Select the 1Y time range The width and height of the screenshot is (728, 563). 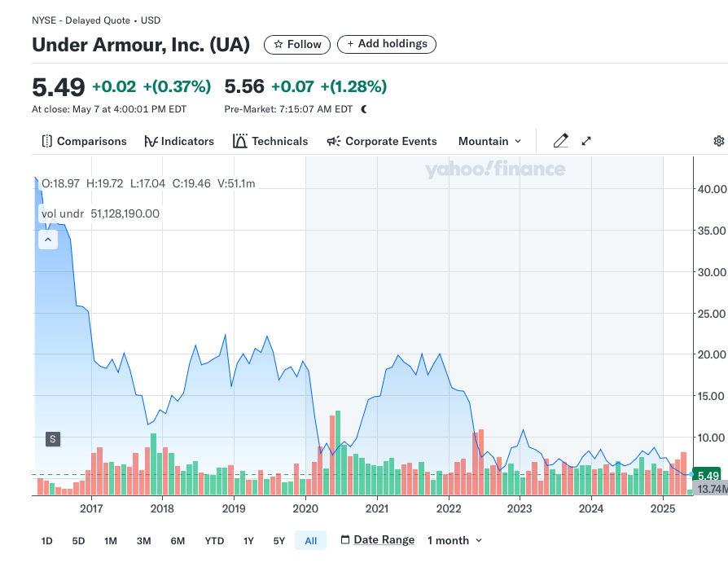pyautogui.click(x=249, y=541)
